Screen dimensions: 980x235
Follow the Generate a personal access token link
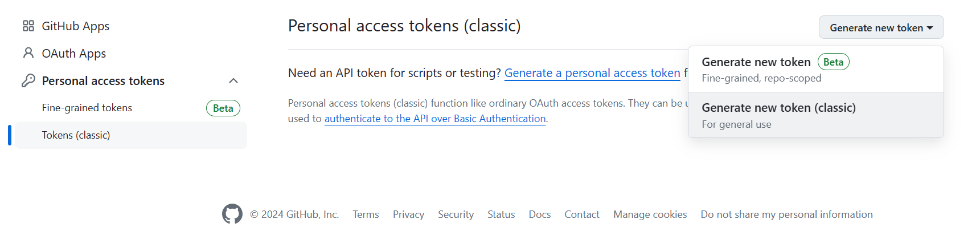(x=592, y=73)
